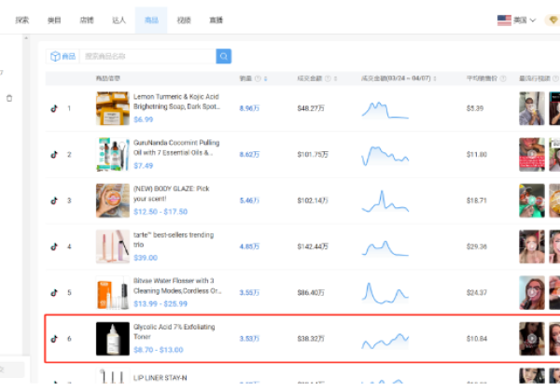
Task: Open the fourth top navigation tab
Action: [x=119, y=21]
